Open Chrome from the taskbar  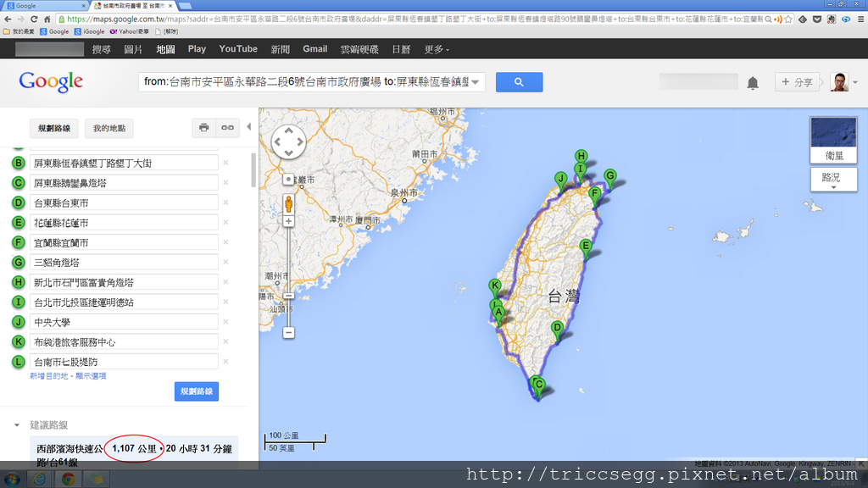pyautogui.click(x=68, y=480)
